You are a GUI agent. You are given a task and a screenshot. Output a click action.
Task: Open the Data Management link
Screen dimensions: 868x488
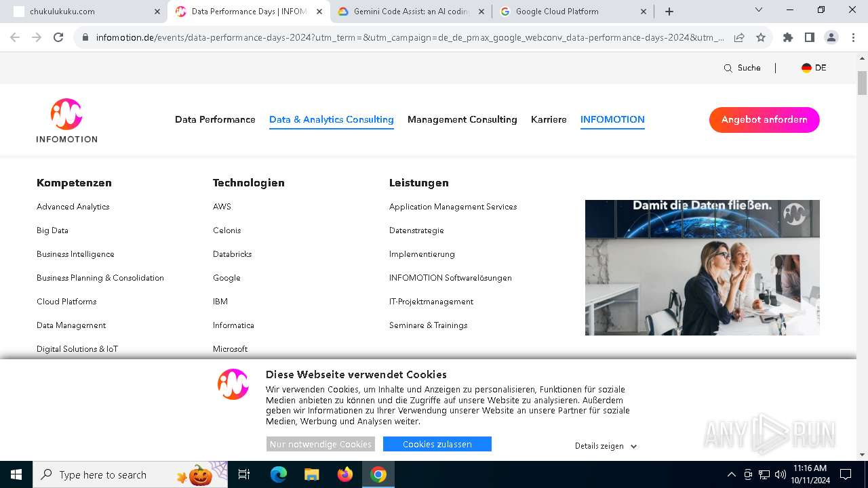point(71,325)
